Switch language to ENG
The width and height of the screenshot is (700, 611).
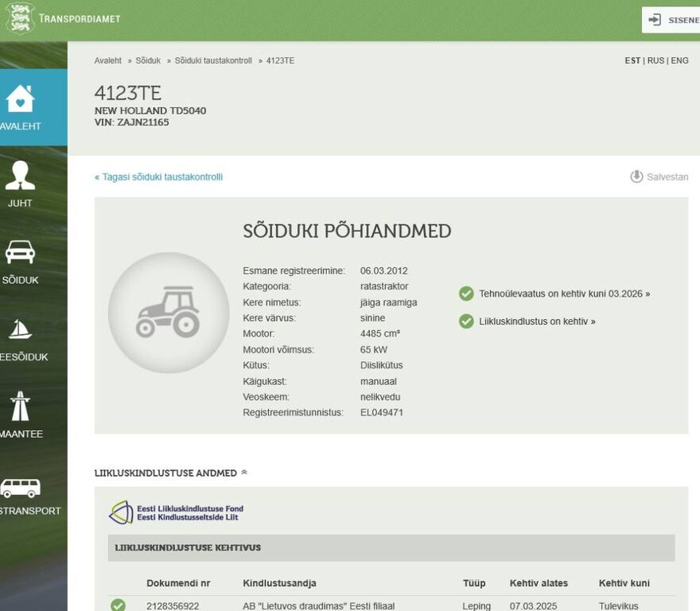coord(679,60)
